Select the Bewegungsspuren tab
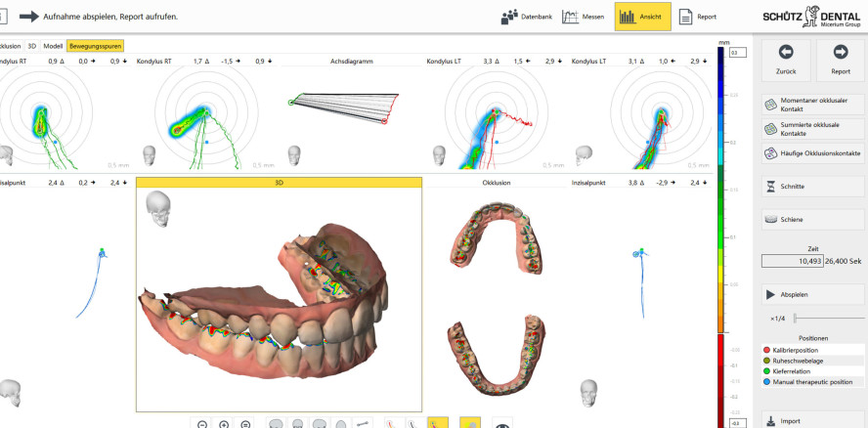Viewport: 868px width, 428px height. click(x=95, y=46)
